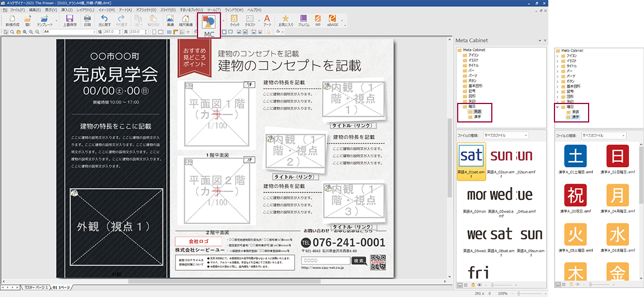This screenshot has height=297, width=644.
Task: Click the 貼り付け paste icon
Action: click(x=154, y=21)
